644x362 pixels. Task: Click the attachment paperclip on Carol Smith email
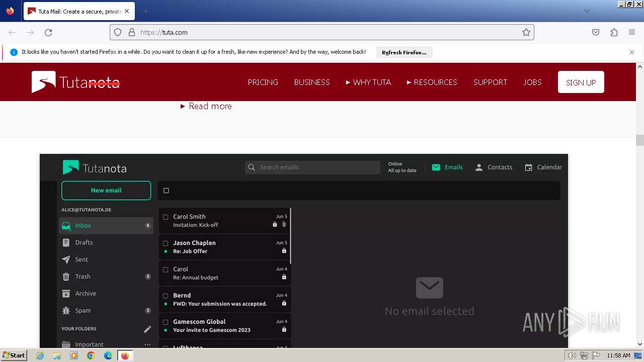click(284, 224)
